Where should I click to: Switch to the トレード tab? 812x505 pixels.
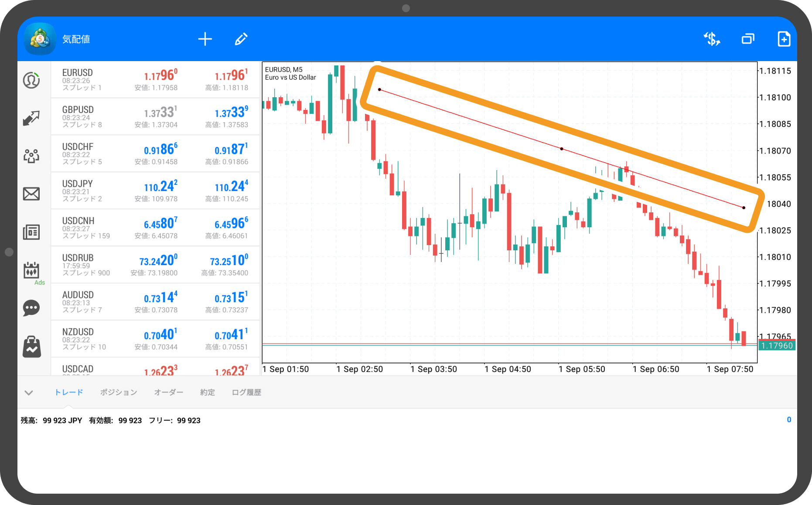coord(68,392)
